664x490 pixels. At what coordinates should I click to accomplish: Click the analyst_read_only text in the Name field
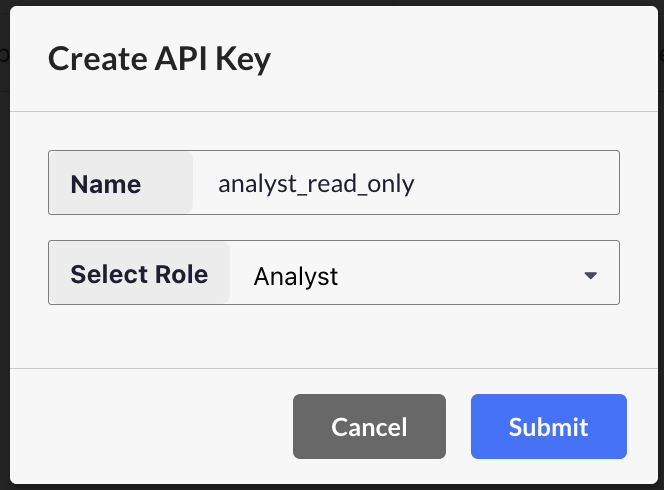tap(316, 184)
